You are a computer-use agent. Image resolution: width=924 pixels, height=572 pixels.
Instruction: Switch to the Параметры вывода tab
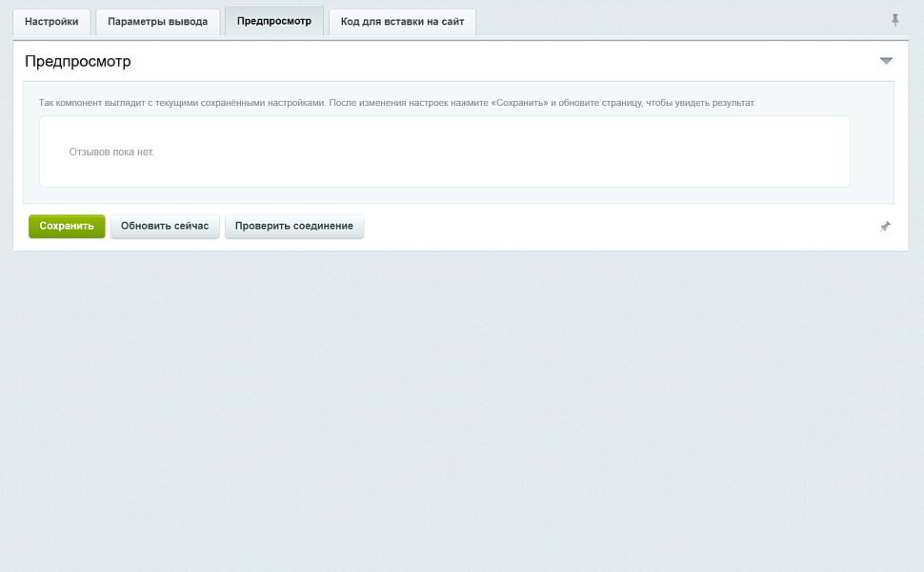pyautogui.click(x=157, y=22)
